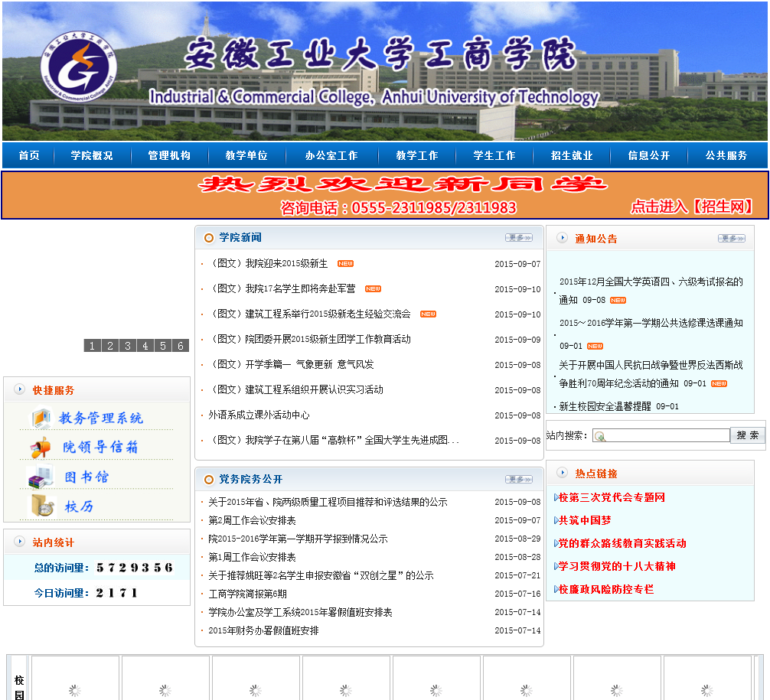
Task: Open 更多 button in 通知公告 panel
Action: (x=732, y=238)
